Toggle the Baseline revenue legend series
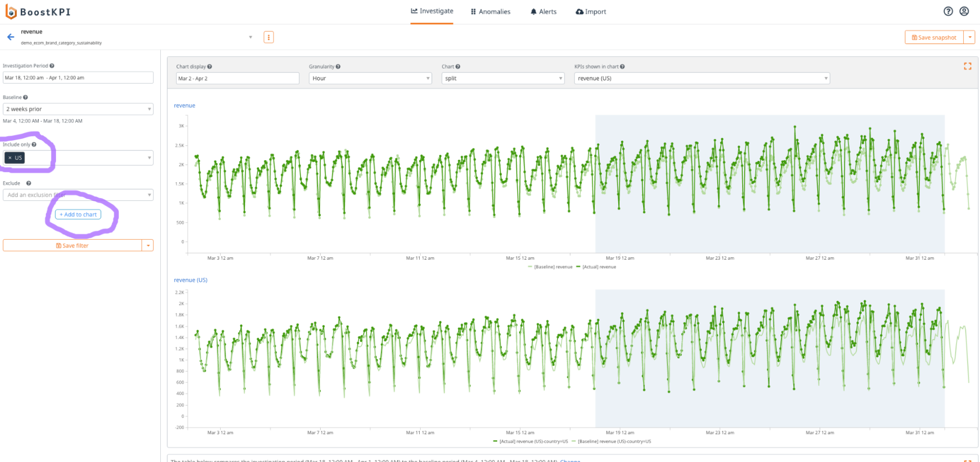Viewport: 980px width, 462px height. coord(550,267)
